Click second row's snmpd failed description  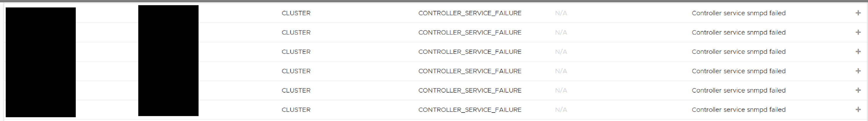738,32
